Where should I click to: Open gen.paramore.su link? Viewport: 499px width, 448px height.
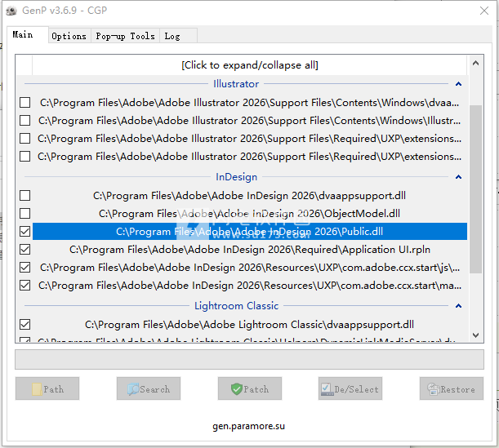pos(249,426)
